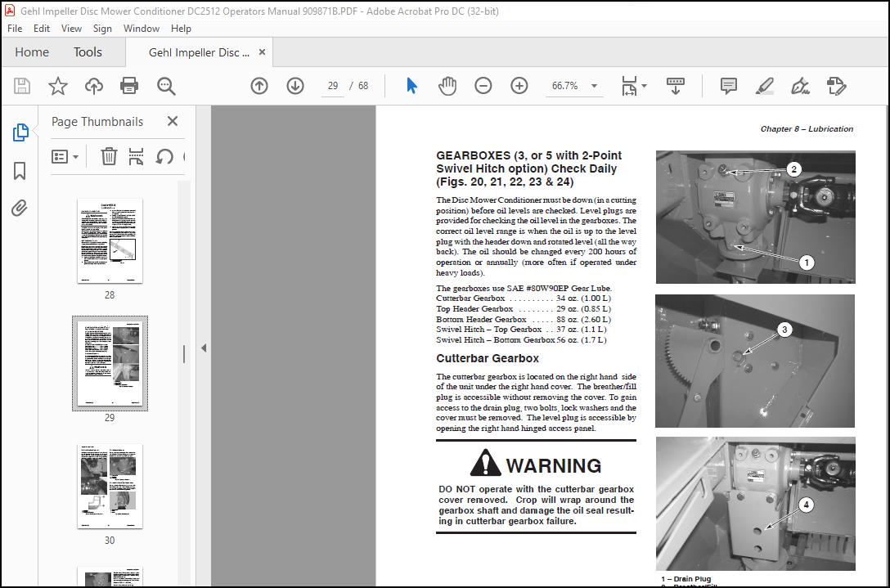Open the View menu
Screen dimensions: 890x588
(x=71, y=29)
